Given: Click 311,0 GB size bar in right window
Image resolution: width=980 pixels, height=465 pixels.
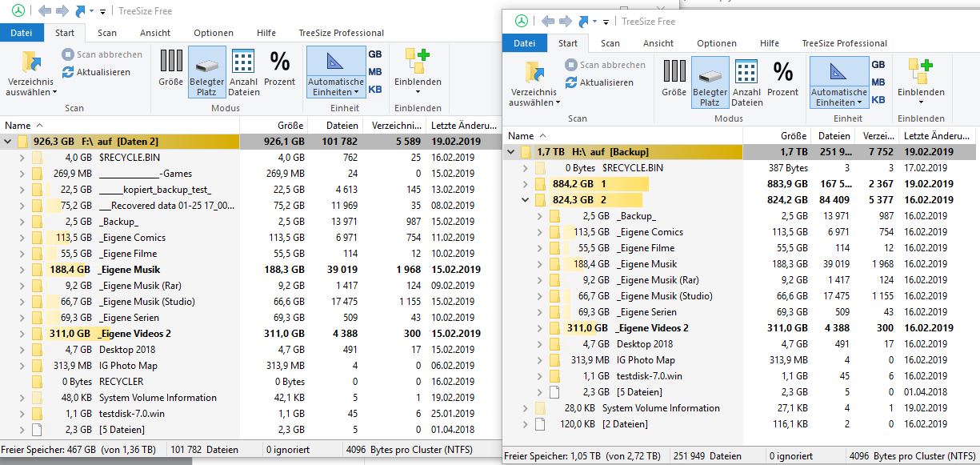Looking at the screenshot, I should [588, 328].
